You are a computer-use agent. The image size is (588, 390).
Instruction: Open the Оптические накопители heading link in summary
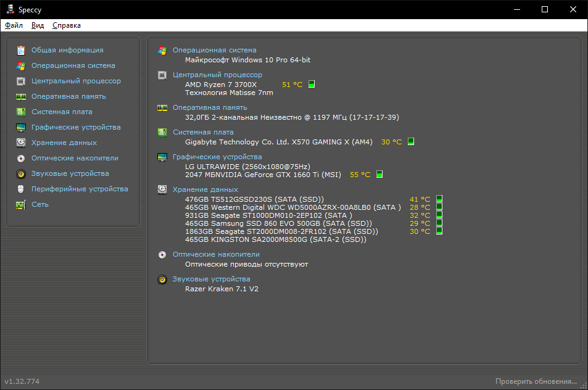[216, 254]
